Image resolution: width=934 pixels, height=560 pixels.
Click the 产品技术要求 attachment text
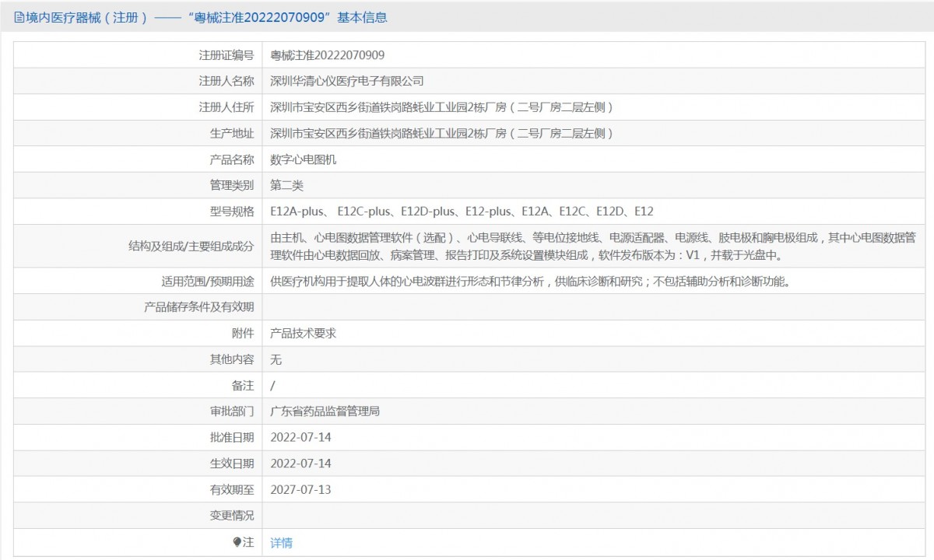click(303, 333)
